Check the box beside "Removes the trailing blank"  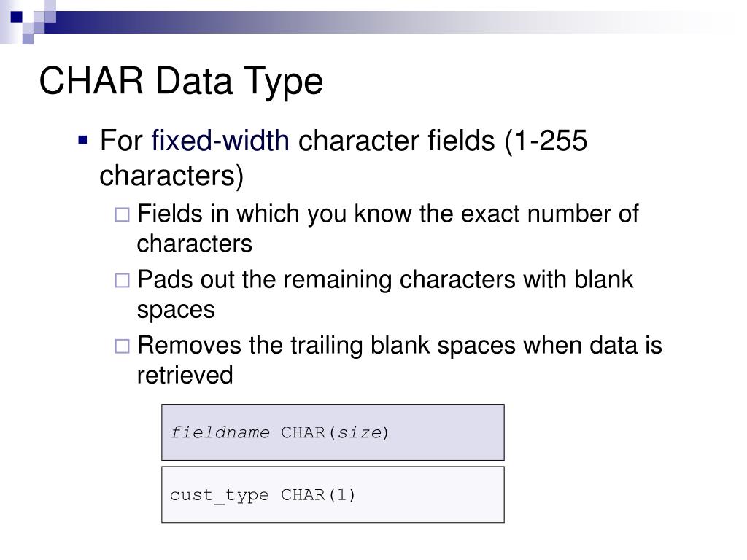click(122, 346)
